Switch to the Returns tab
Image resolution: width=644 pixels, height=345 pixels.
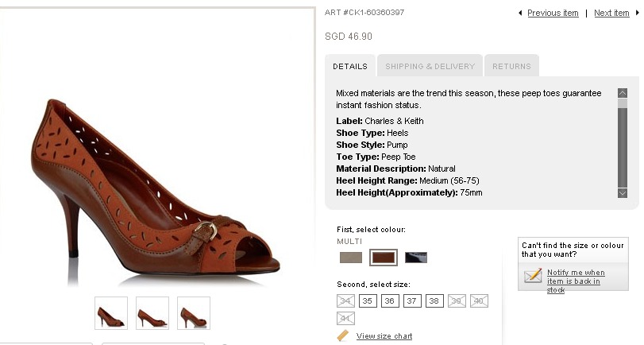(511, 66)
